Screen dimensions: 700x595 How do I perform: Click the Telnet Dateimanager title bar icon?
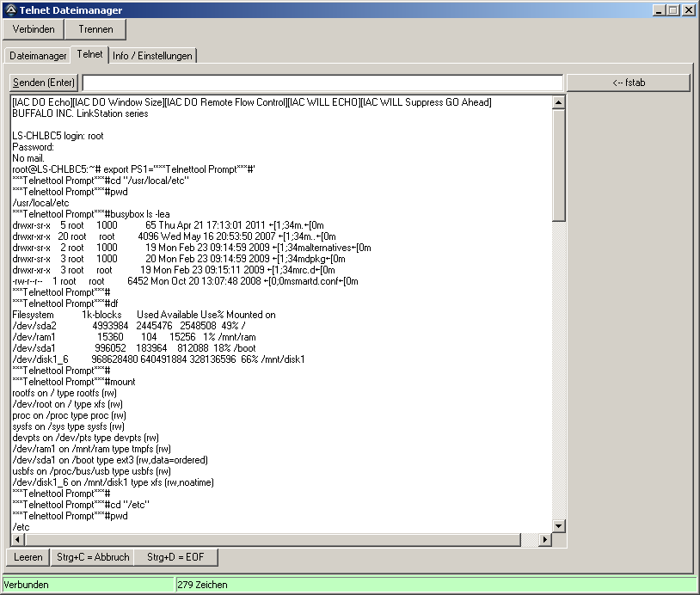tap(9, 10)
